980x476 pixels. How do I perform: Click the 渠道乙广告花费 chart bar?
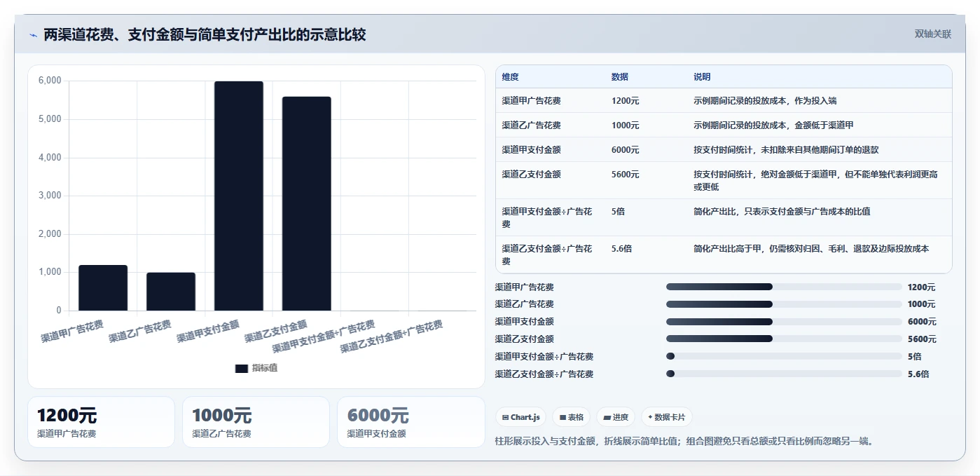pyautogui.click(x=171, y=292)
